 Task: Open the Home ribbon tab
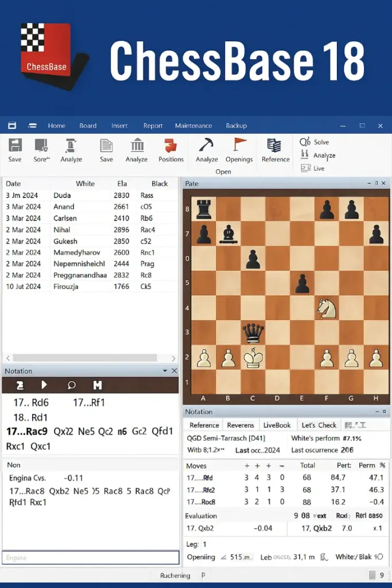tap(57, 126)
